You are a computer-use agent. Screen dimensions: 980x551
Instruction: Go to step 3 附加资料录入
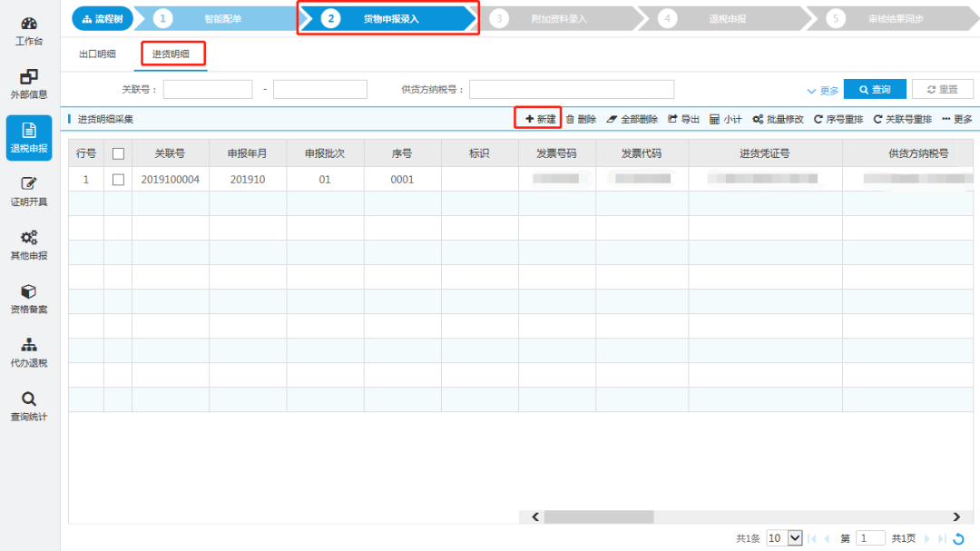coord(556,19)
